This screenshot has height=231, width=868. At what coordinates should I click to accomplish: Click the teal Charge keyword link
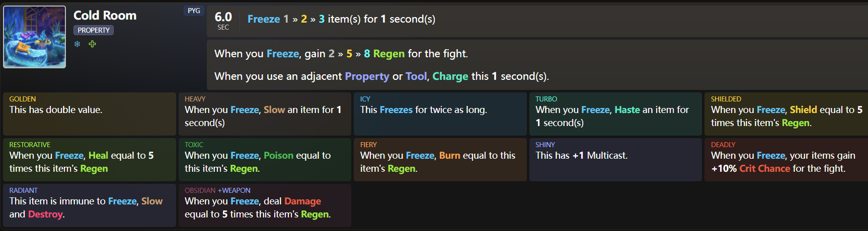pos(450,76)
